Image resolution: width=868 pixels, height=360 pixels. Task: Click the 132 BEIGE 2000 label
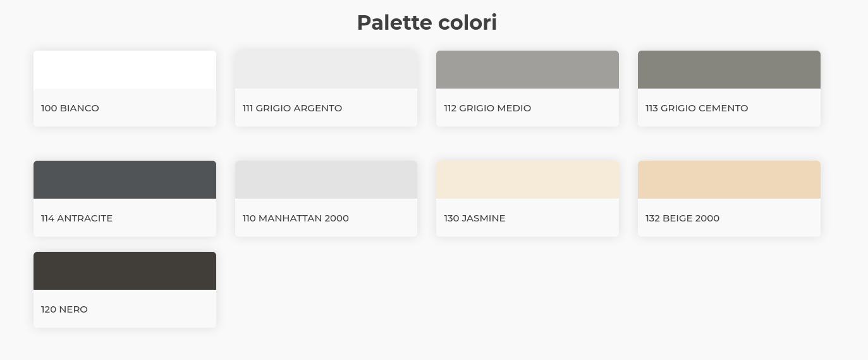(682, 218)
